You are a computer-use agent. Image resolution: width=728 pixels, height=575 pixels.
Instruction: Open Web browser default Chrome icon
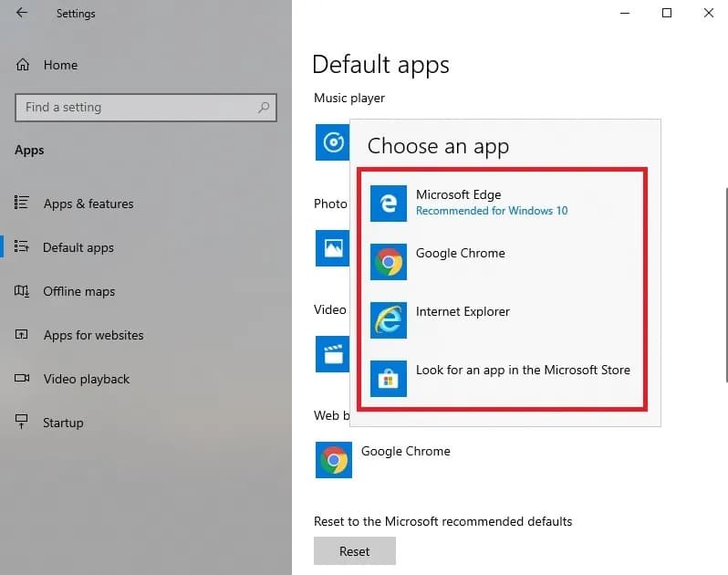pyautogui.click(x=333, y=460)
